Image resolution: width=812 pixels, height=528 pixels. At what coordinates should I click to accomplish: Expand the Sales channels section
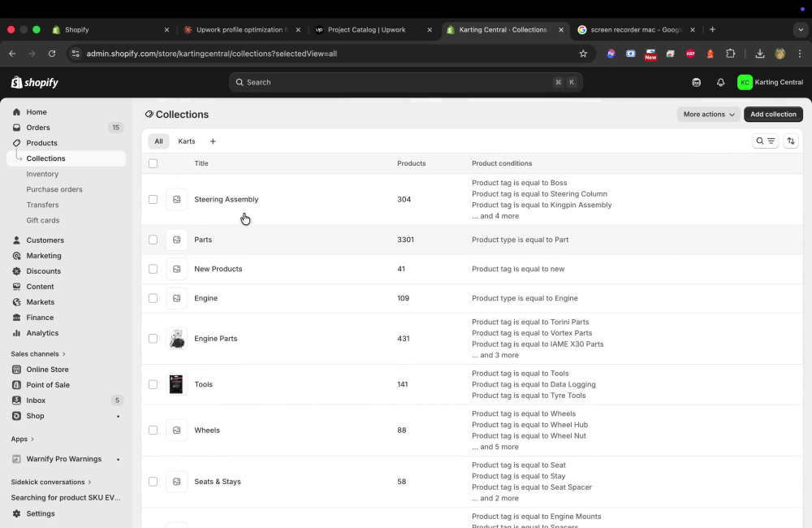pos(38,354)
